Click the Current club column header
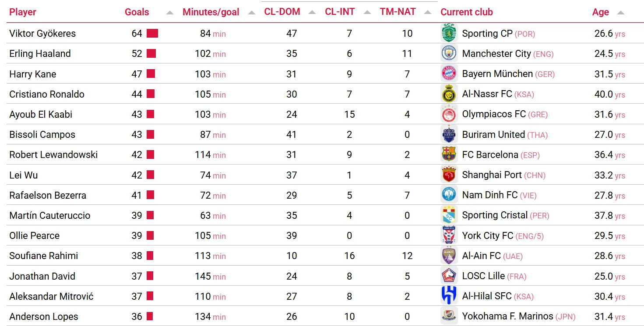The height and width of the screenshot is (326, 644). tap(467, 12)
